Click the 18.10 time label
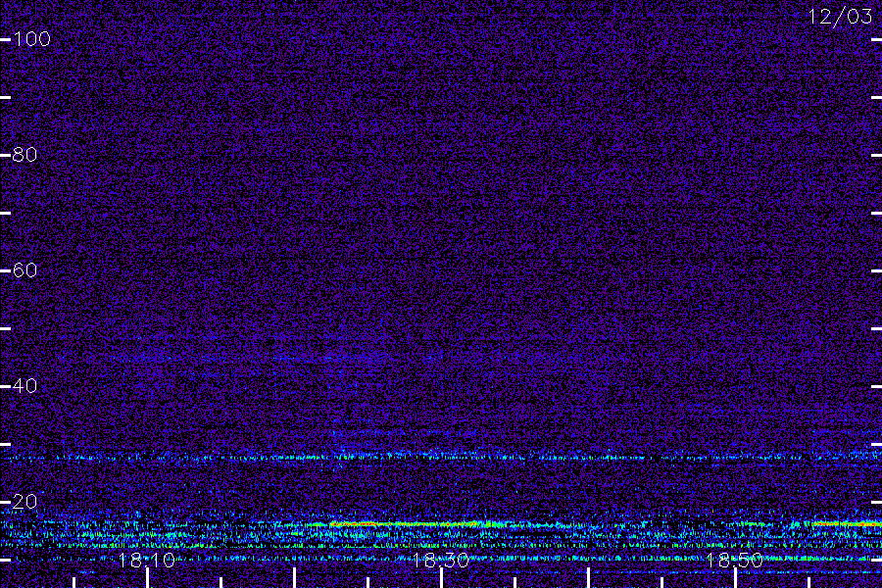882x588 pixels. click(147, 560)
